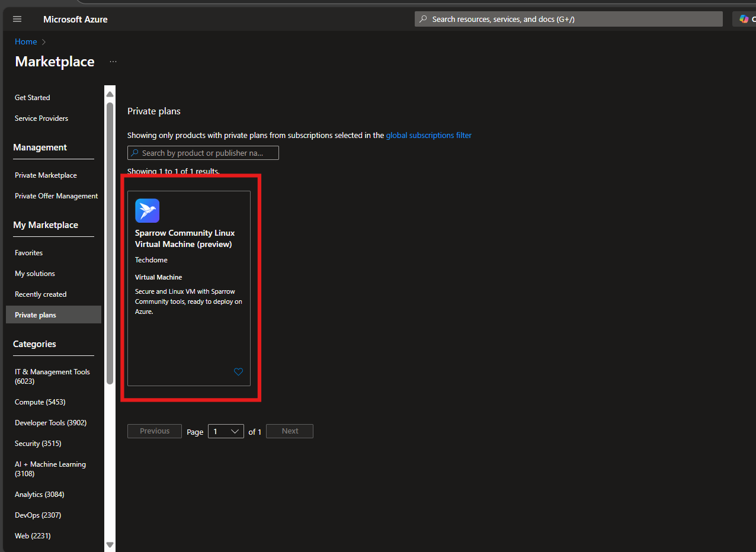Filter by Compute category
This screenshot has width=756, height=552.
(40, 402)
